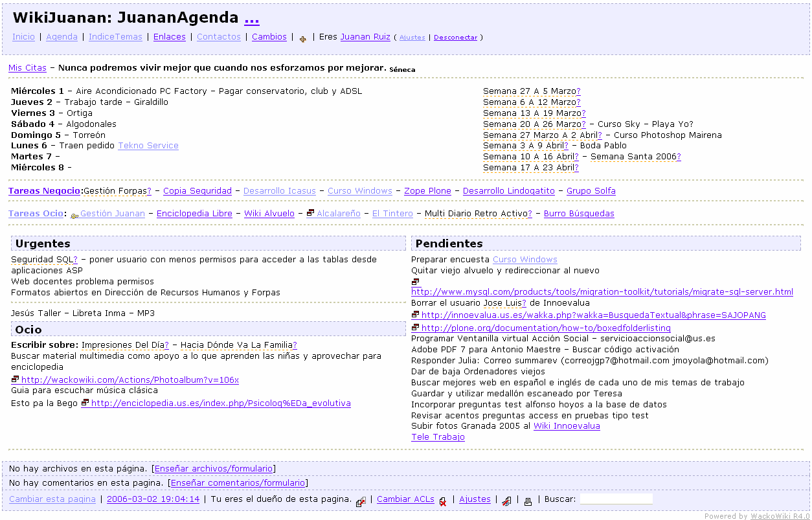Viewport: 812px width, 520px height.
Task: Open the Tekno Service link
Action: point(148,146)
